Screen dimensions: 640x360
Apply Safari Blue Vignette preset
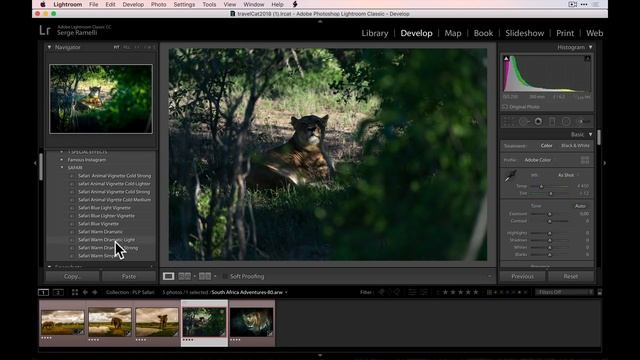[98, 224]
